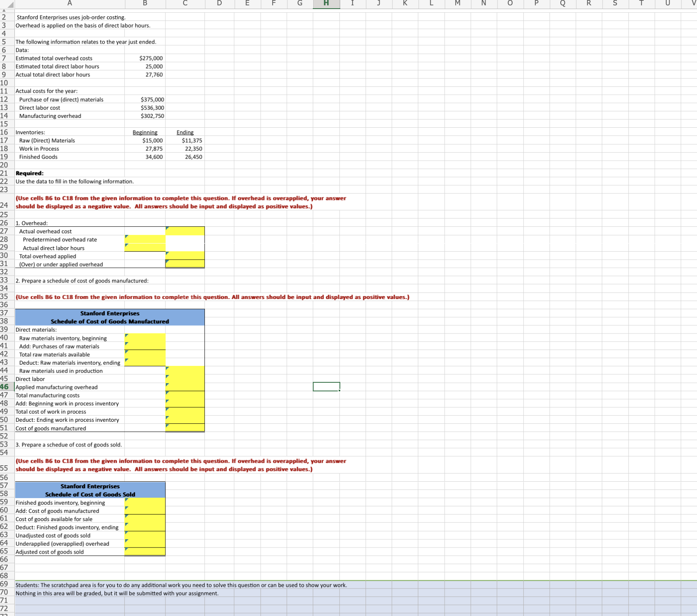Click the yellow Actual direct labor hours input cell
This screenshot has width=697, height=616.
pos(144,248)
